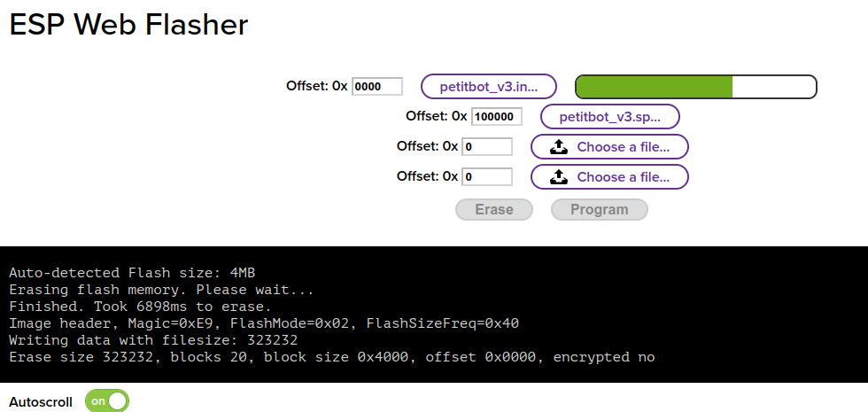The width and height of the screenshot is (868, 412).
Task: Click the ESP Web Flasher heading
Action: (x=128, y=25)
